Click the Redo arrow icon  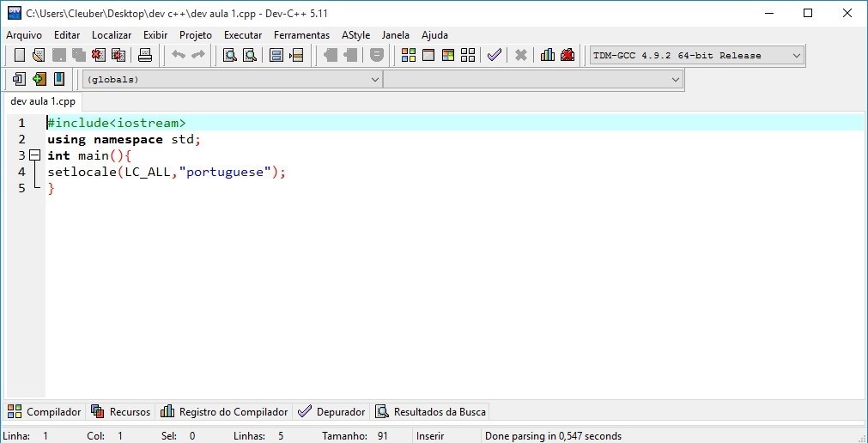click(198, 55)
